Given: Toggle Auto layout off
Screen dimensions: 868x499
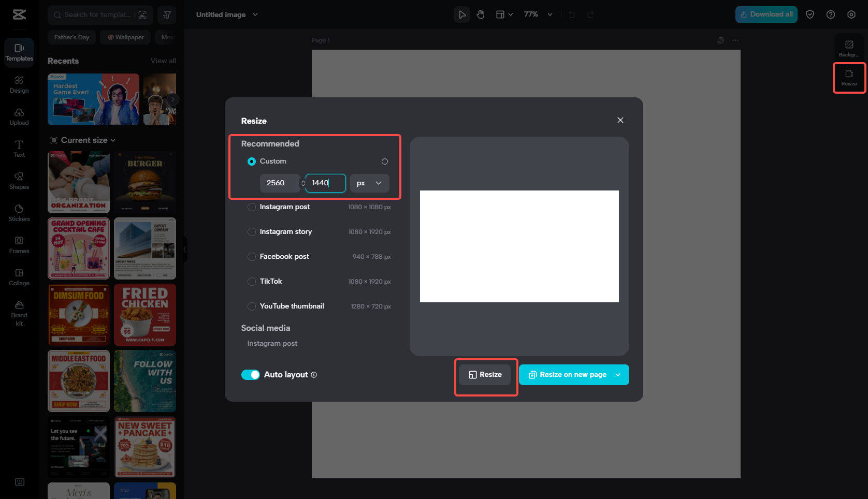Looking at the screenshot, I should point(251,374).
